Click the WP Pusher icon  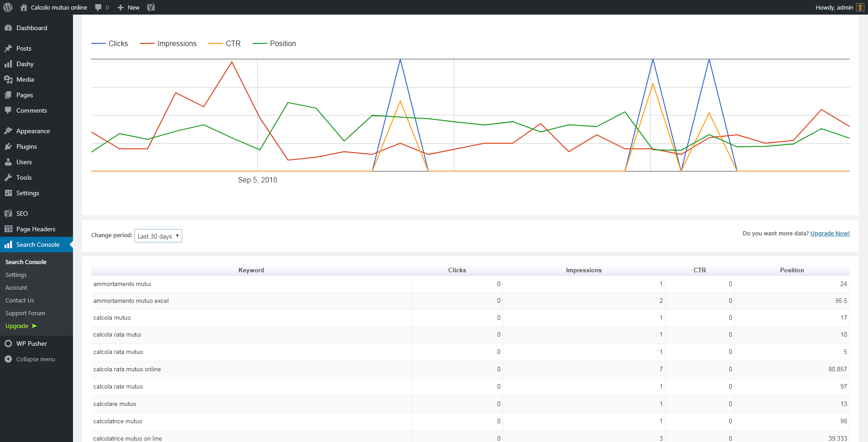tap(8, 343)
